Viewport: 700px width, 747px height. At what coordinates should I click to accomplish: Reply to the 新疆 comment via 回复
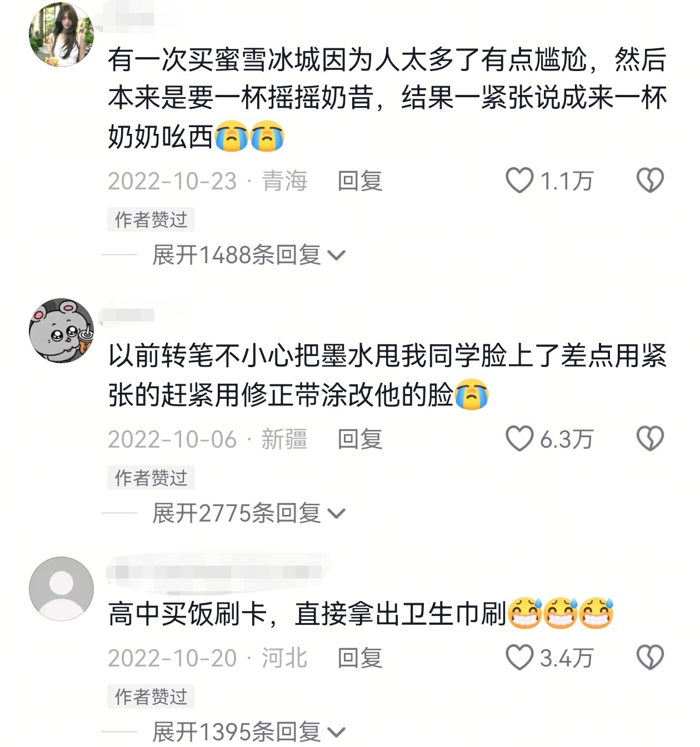click(360, 439)
